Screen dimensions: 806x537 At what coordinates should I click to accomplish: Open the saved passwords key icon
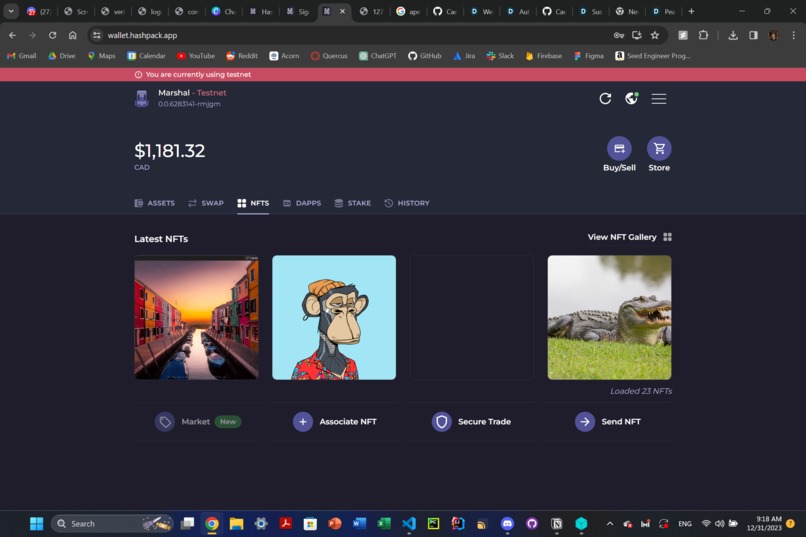pyautogui.click(x=619, y=35)
